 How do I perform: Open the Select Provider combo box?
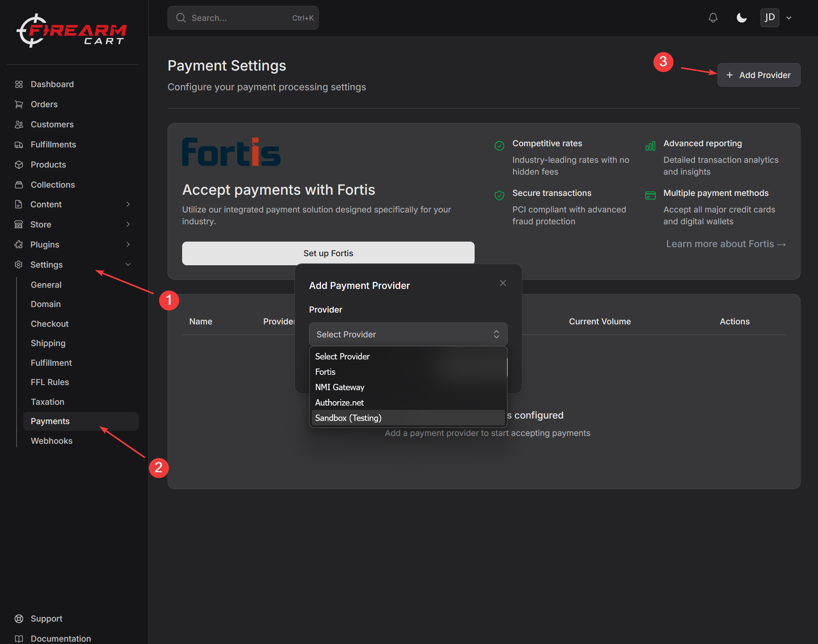(x=408, y=334)
